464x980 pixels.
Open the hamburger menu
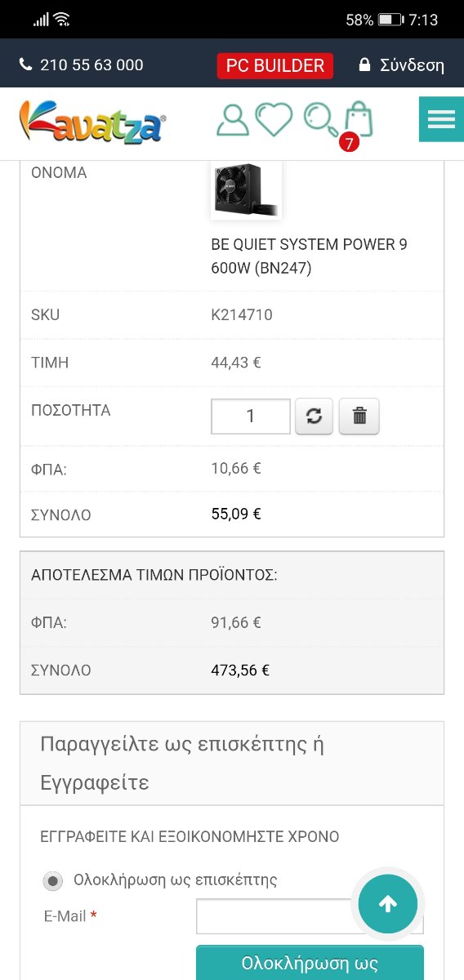(x=441, y=119)
